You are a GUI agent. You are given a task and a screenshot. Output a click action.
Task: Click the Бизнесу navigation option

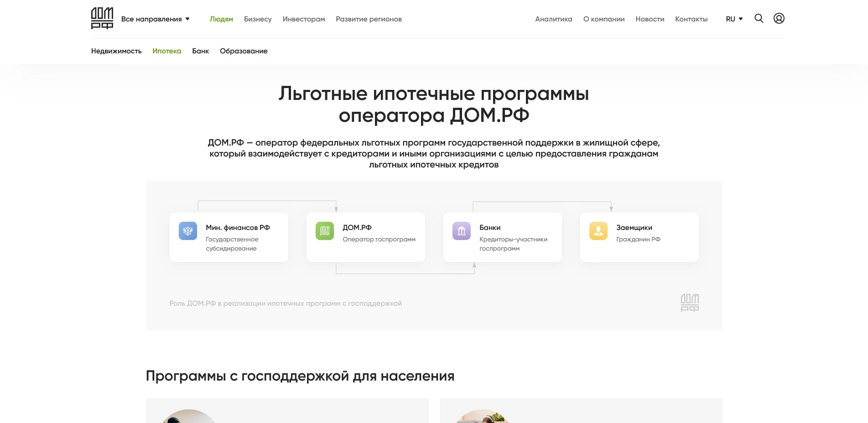pyautogui.click(x=258, y=19)
